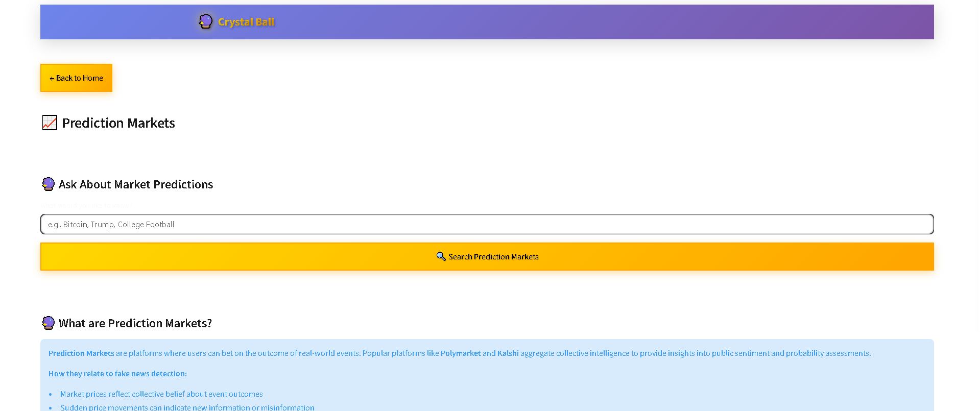Go back using the Back to Home button
This screenshot has width=980, height=411.
coord(76,78)
